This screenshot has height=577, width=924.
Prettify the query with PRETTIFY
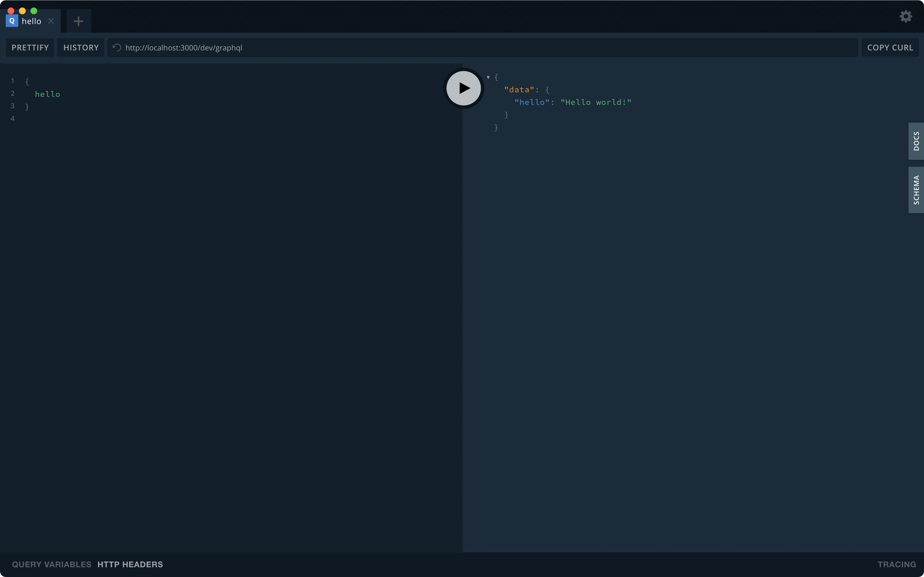tap(30, 47)
